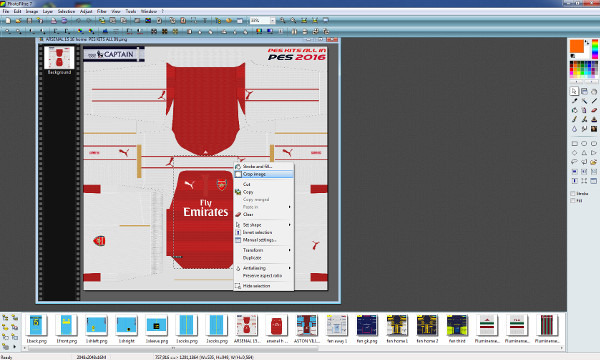
Task: Select the Rectangle selection shape
Action: [x=574, y=143]
